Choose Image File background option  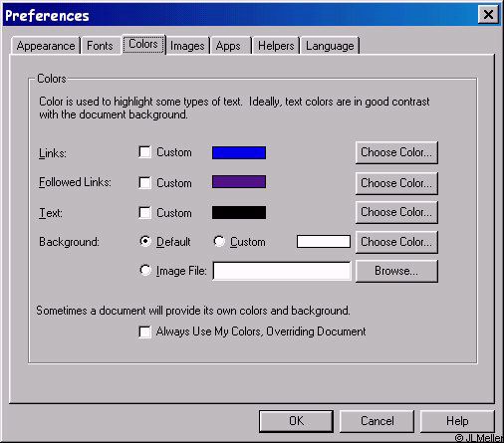coord(145,270)
